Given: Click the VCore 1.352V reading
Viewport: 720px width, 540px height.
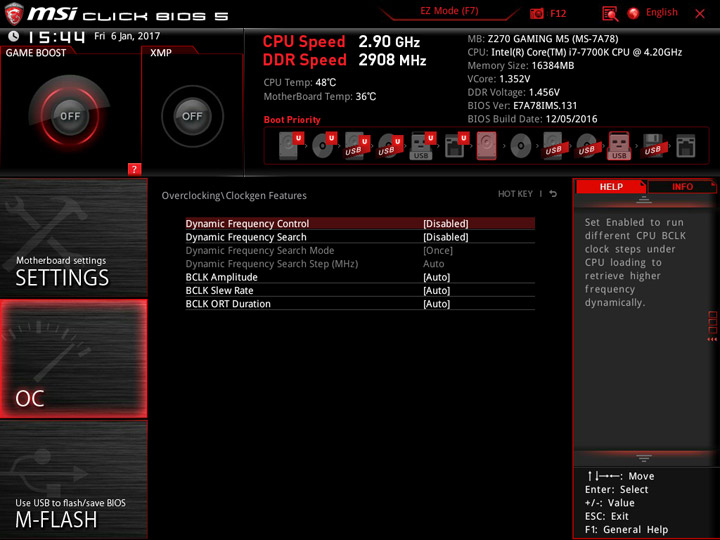Looking at the screenshot, I should click(x=499, y=79).
